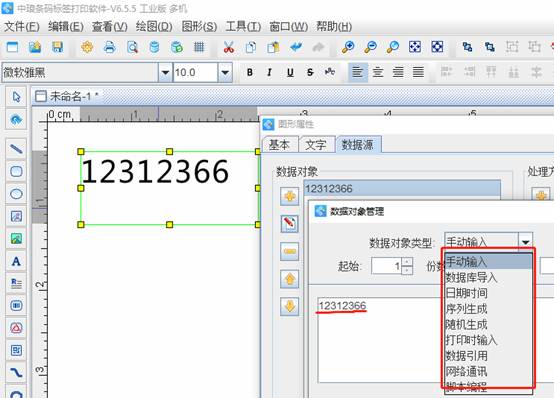Click the scissors cut icon in toolbar

[x=229, y=47]
